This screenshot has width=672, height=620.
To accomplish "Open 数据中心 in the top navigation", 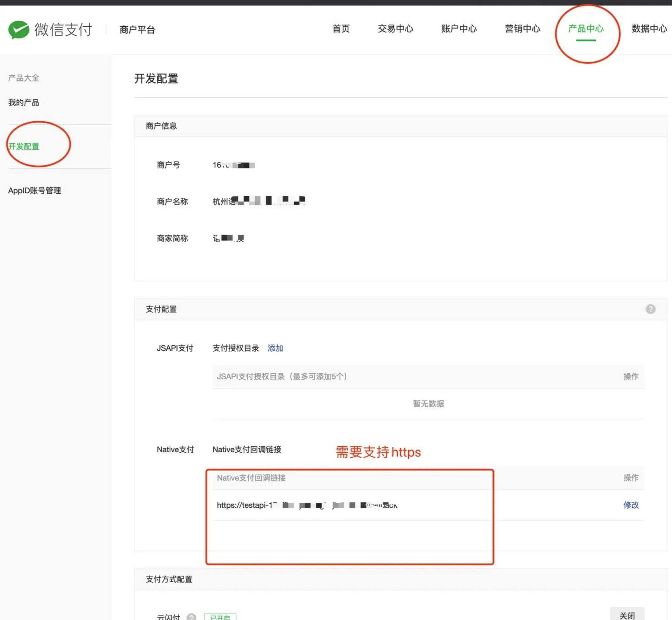I will coord(649,29).
